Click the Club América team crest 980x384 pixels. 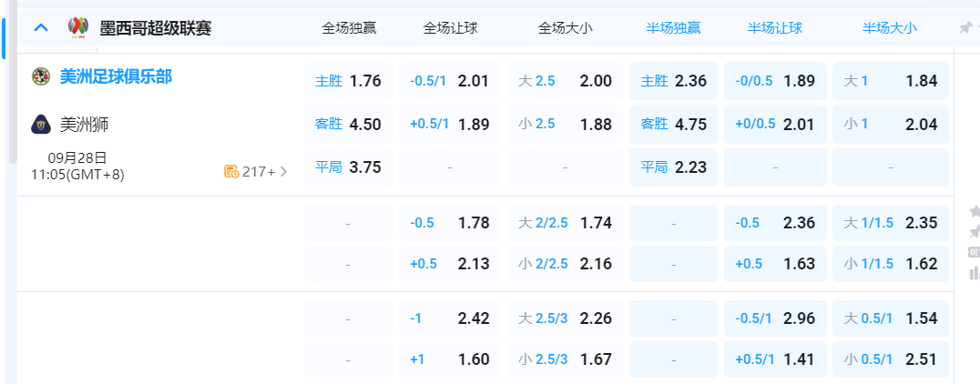point(39,76)
